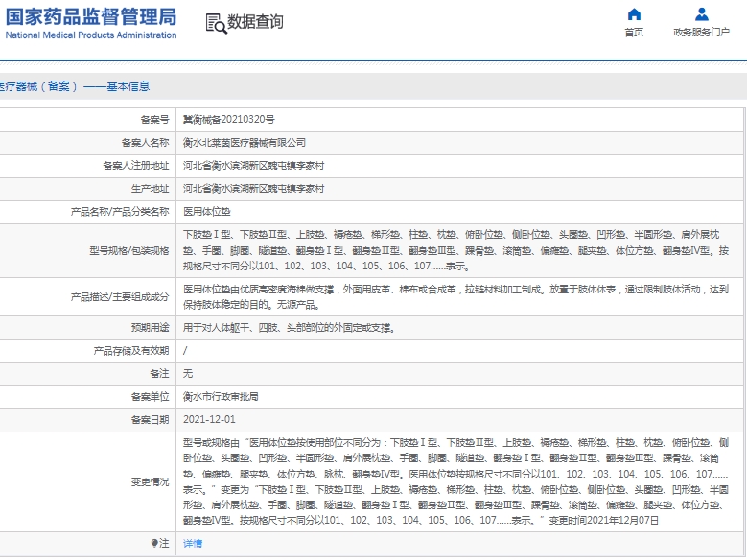Click the slash value in 产品存储及有效期 row

click(x=185, y=351)
